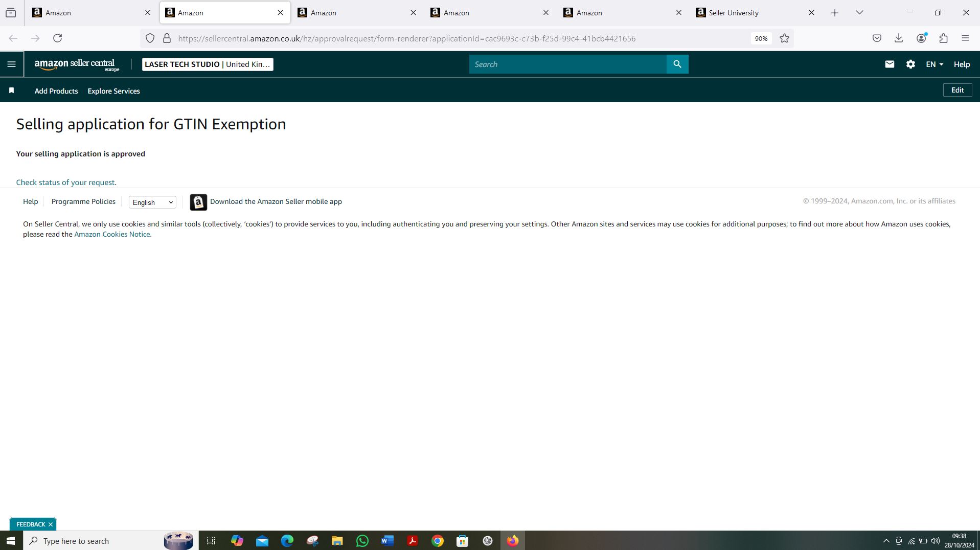The width and height of the screenshot is (980, 550).
Task: Click the Edit button
Action: [x=957, y=90]
